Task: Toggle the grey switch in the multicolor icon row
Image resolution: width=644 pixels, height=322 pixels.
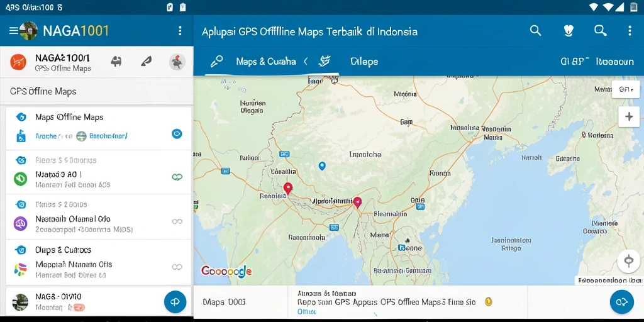Action: (177, 267)
